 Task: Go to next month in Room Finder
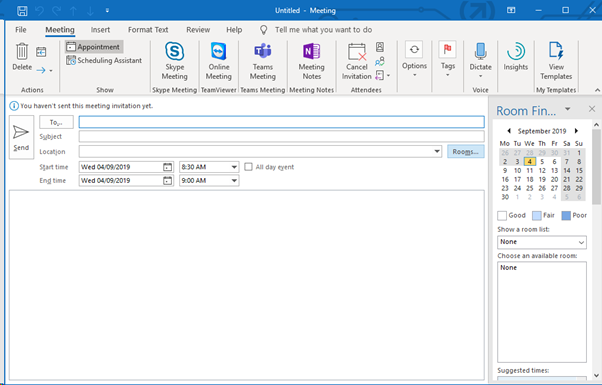tap(576, 131)
